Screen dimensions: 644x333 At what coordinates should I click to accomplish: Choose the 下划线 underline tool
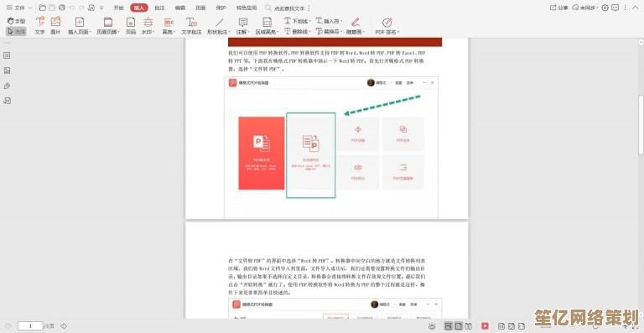[x=298, y=20]
